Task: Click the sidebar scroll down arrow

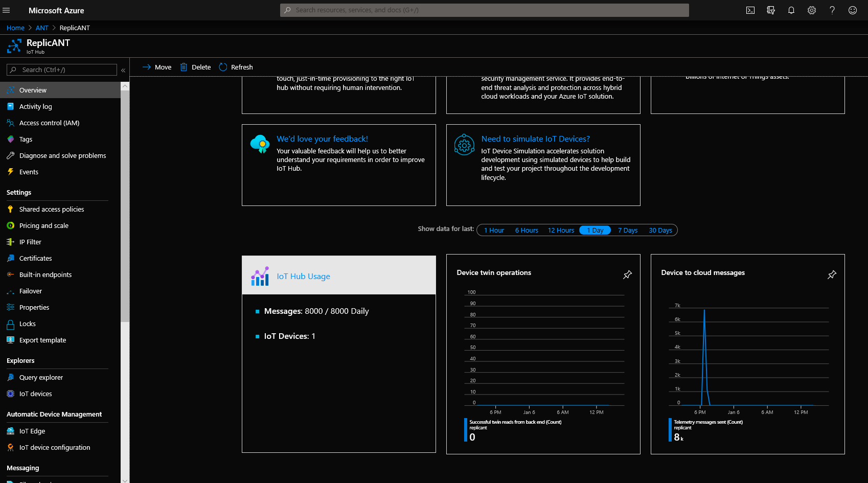Action: [x=125, y=479]
